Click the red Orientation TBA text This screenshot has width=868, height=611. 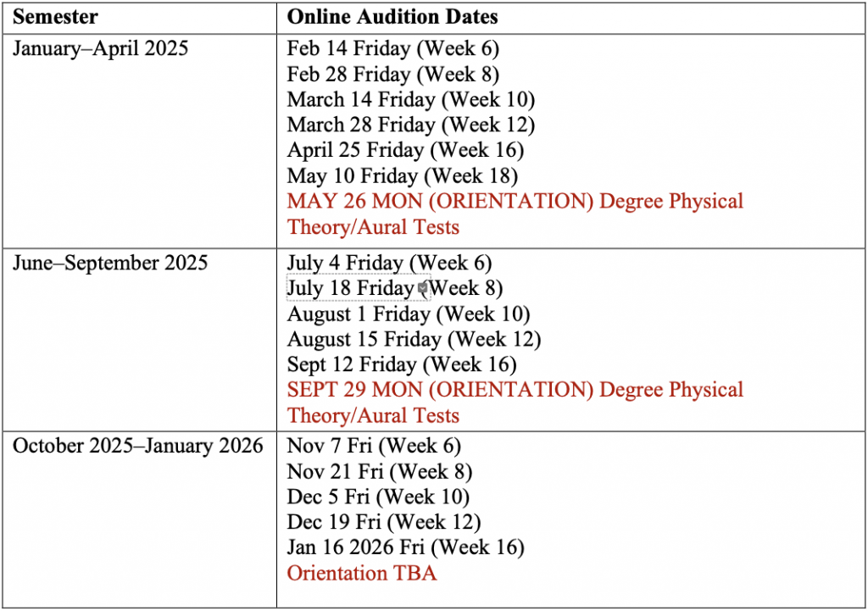coord(362,573)
